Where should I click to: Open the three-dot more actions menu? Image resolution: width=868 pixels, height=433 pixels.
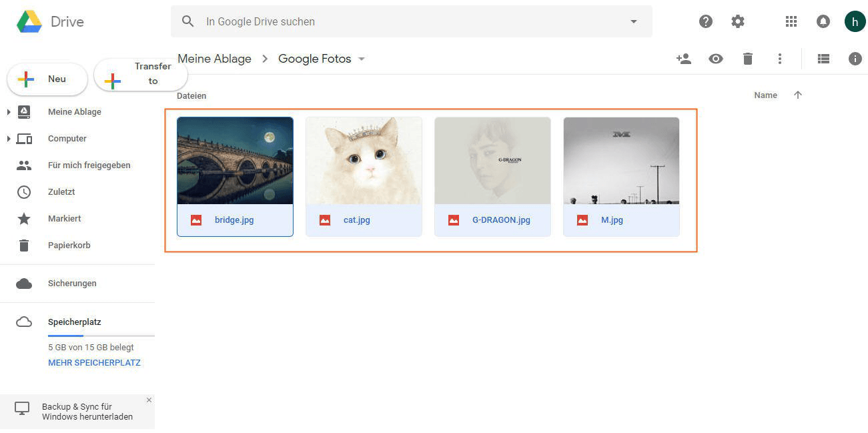pos(779,59)
